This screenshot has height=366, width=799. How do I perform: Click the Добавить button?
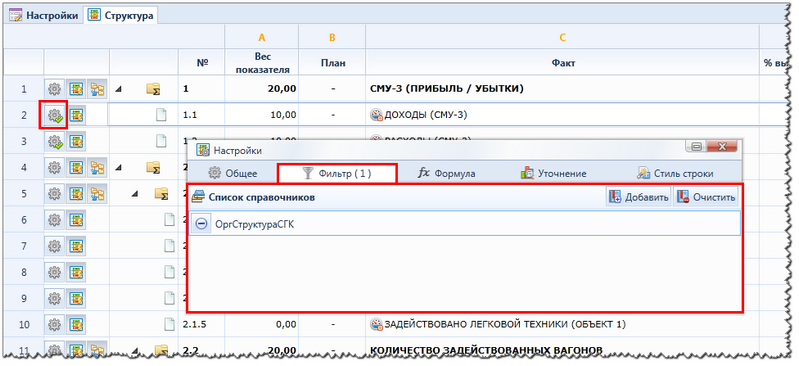639,197
